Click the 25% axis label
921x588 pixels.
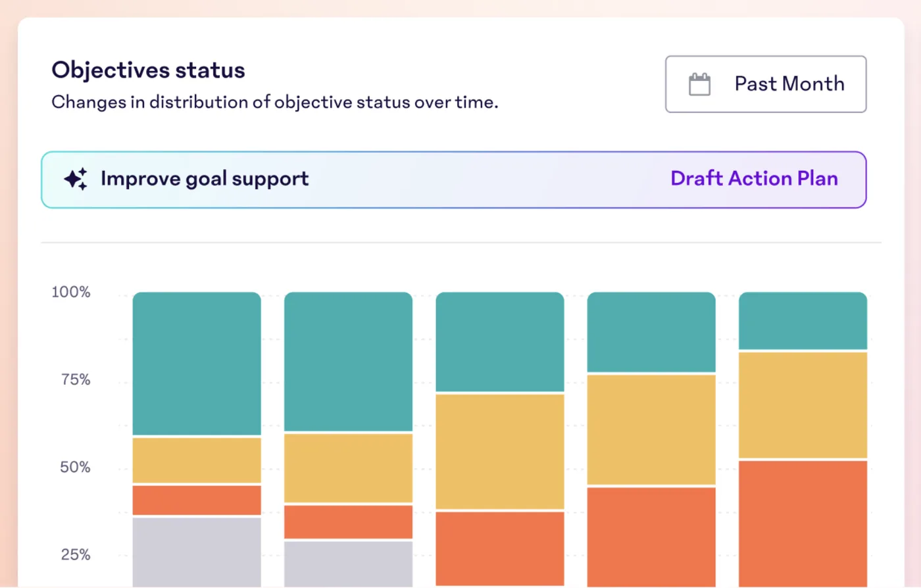click(x=76, y=554)
